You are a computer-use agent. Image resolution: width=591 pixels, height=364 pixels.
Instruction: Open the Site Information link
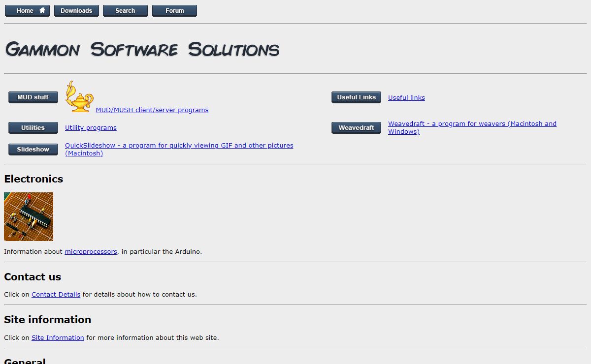pos(58,338)
